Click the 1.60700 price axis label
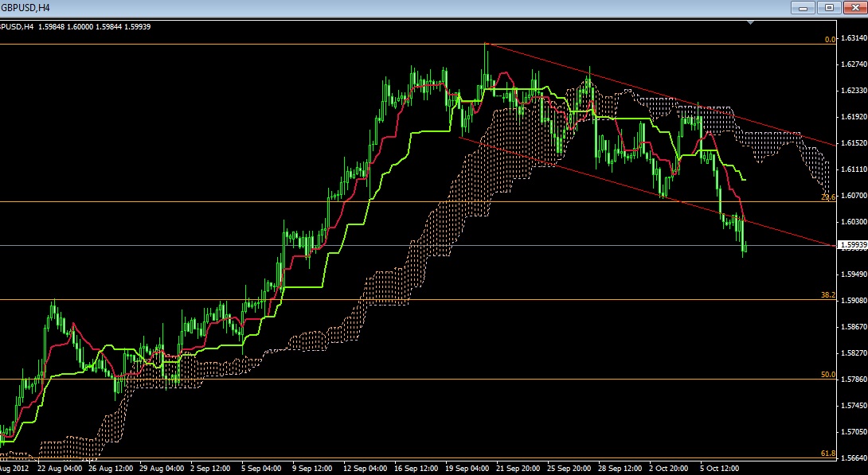 [853, 195]
